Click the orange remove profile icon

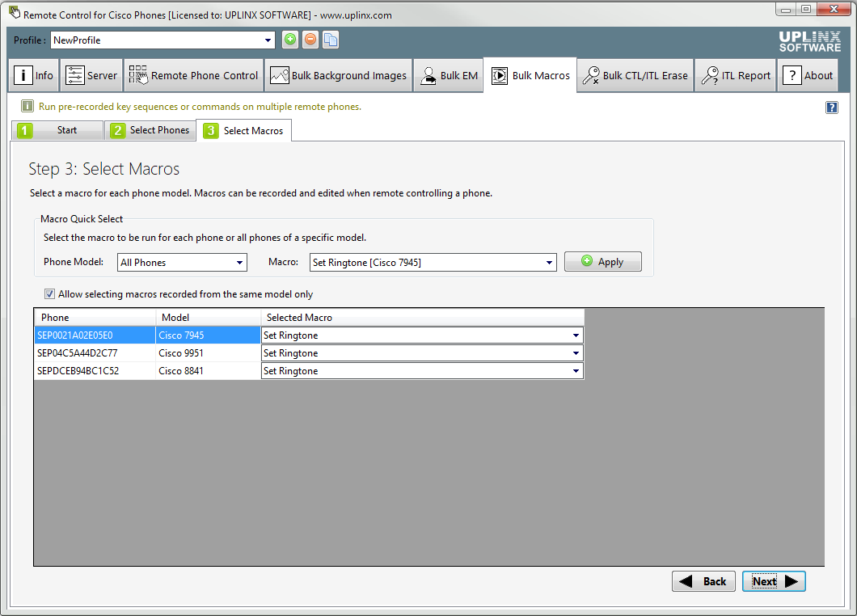click(x=310, y=40)
